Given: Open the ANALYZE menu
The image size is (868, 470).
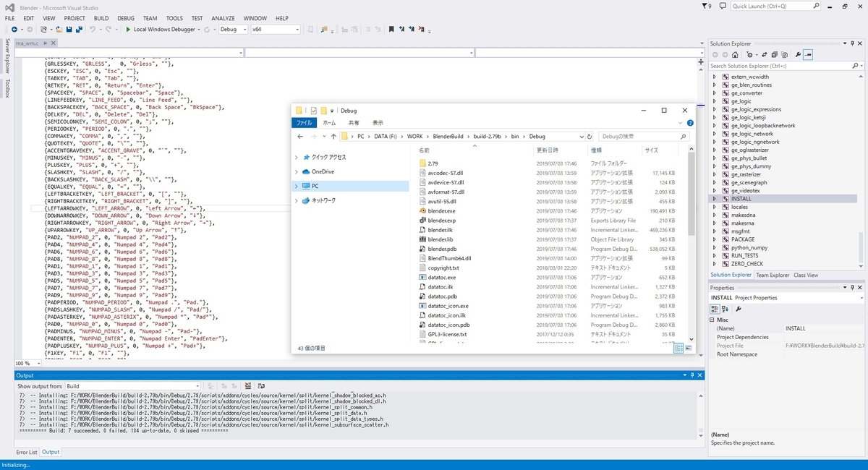Looking at the screenshot, I should click(x=223, y=18).
